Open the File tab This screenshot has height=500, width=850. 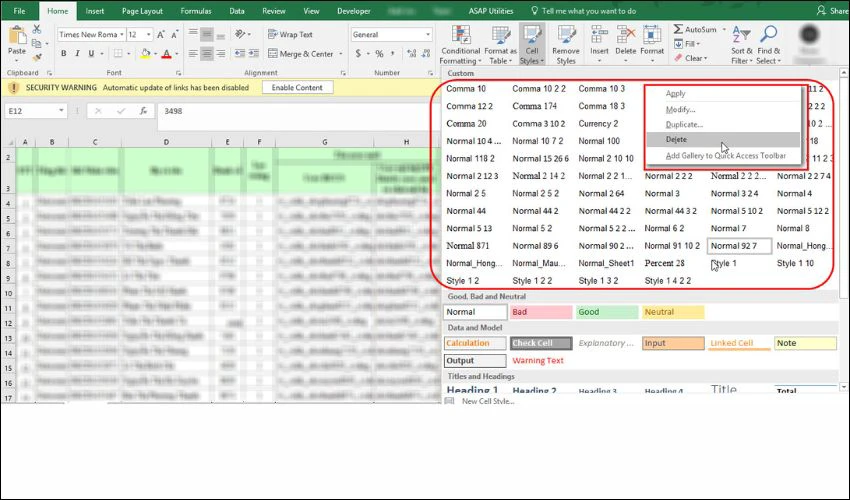(x=19, y=11)
